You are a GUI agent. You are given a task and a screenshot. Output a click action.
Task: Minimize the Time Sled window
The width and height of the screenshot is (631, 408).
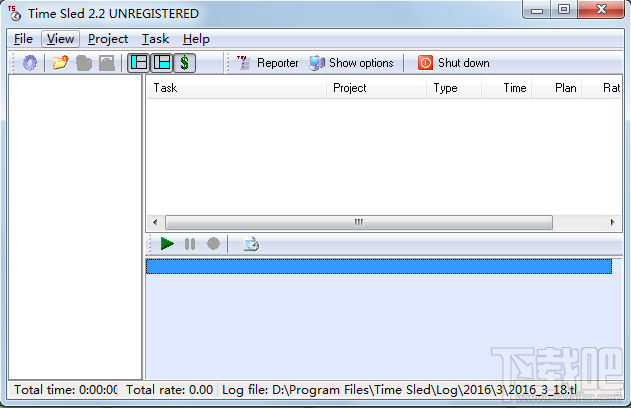(537, 10)
